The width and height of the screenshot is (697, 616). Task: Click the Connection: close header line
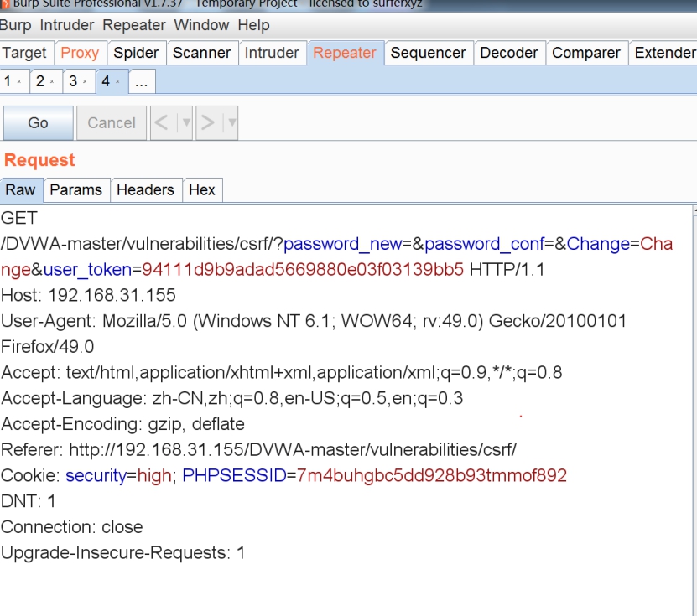72,527
